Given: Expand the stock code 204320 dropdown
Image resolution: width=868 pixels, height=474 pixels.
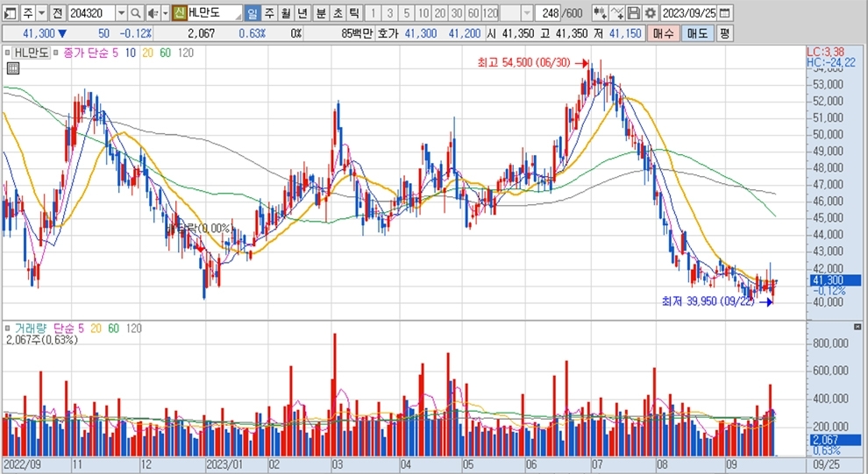Looking at the screenshot, I should (121, 14).
